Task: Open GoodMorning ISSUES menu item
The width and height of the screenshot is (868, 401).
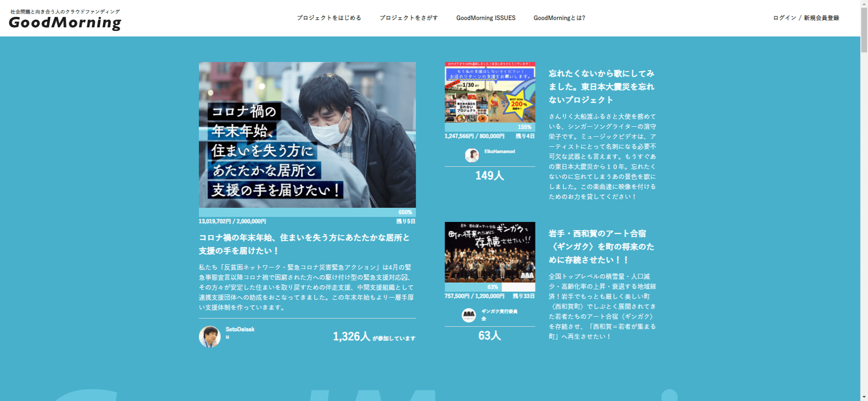Action: (486, 18)
